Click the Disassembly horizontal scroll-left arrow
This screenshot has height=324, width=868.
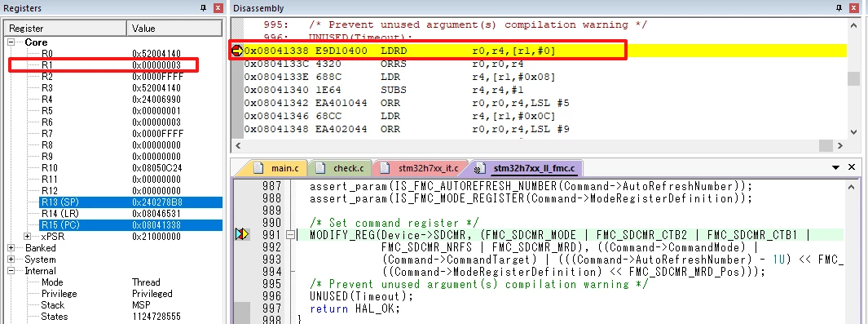click(x=239, y=145)
